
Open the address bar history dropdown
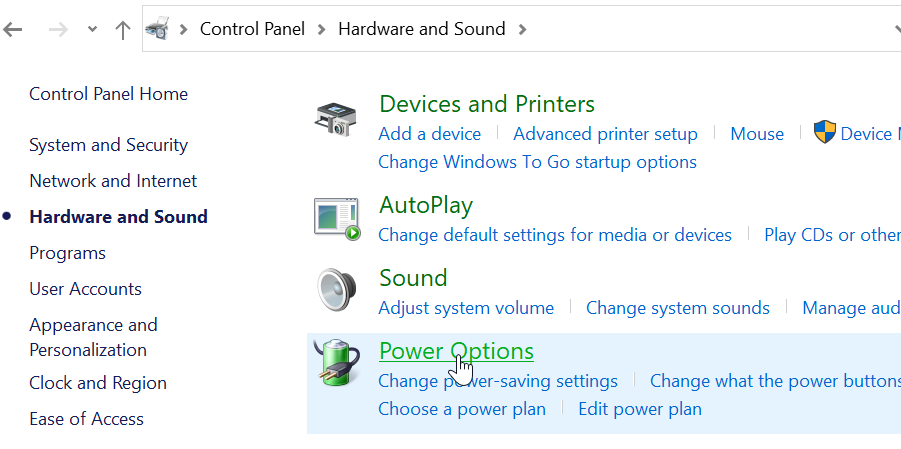coord(896,29)
